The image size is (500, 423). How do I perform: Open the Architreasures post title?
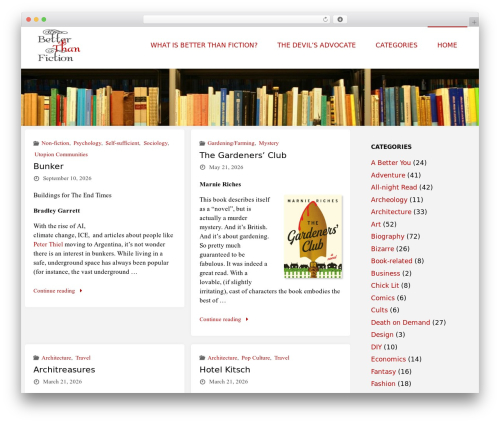tap(64, 370)
